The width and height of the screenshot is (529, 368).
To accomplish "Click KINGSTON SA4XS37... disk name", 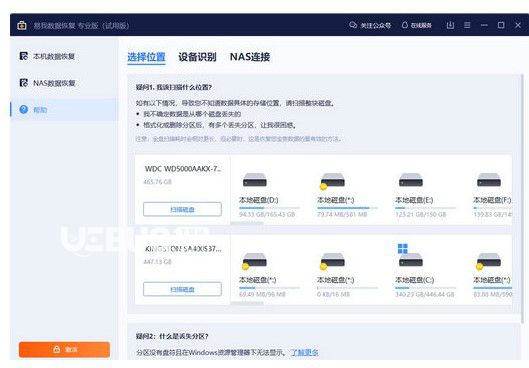I will coord(183,249).
